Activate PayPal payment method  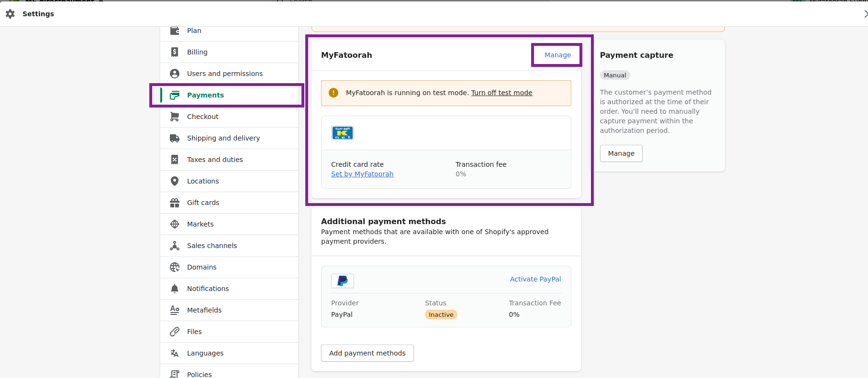click(x=535, y=279)
